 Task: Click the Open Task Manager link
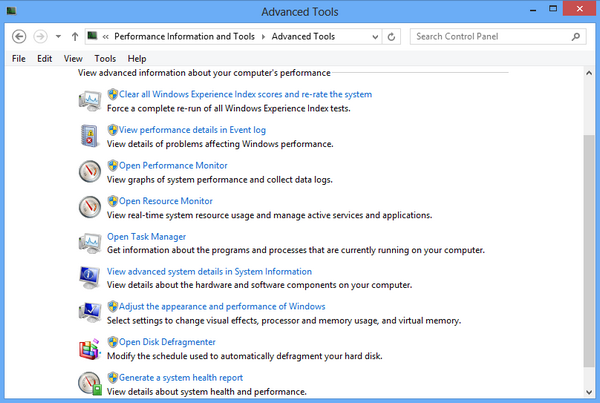(146, 237)
